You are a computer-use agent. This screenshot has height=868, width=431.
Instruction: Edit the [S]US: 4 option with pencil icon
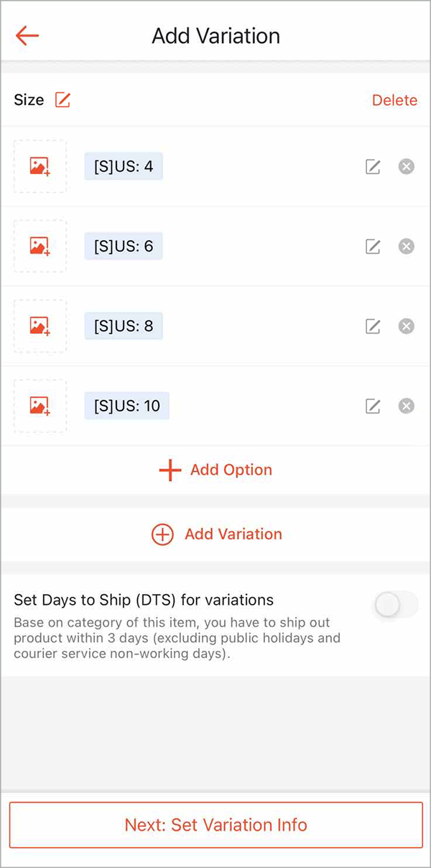373,167
